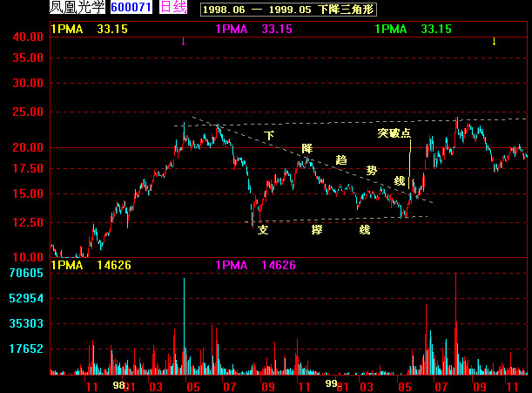Click the 凤凰光学 stock name label

point(77,7)
